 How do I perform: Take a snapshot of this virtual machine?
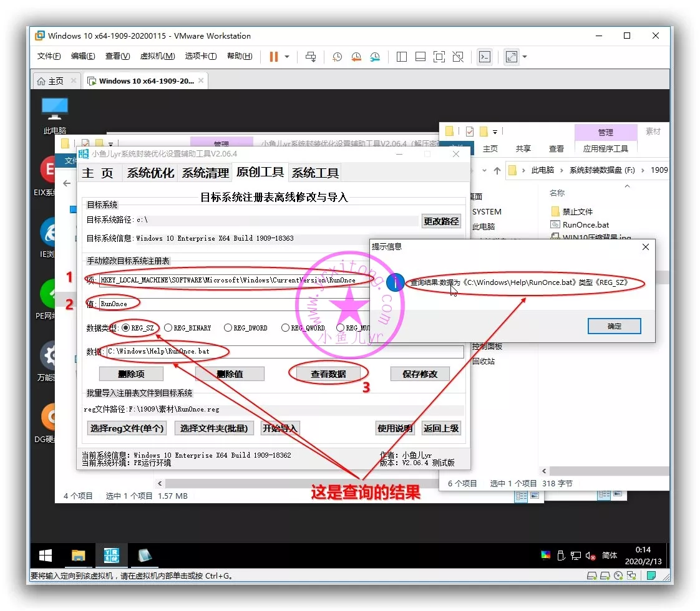(337, 57)
